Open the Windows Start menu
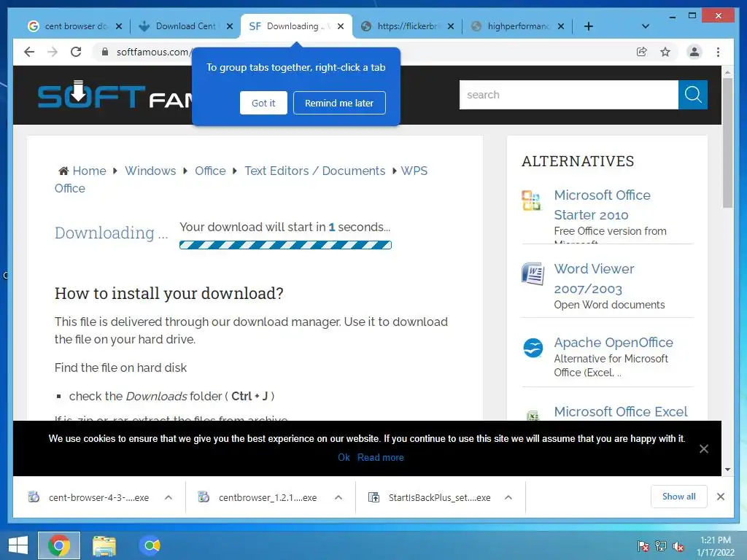 pyautogui.click(x=18, y=545)
